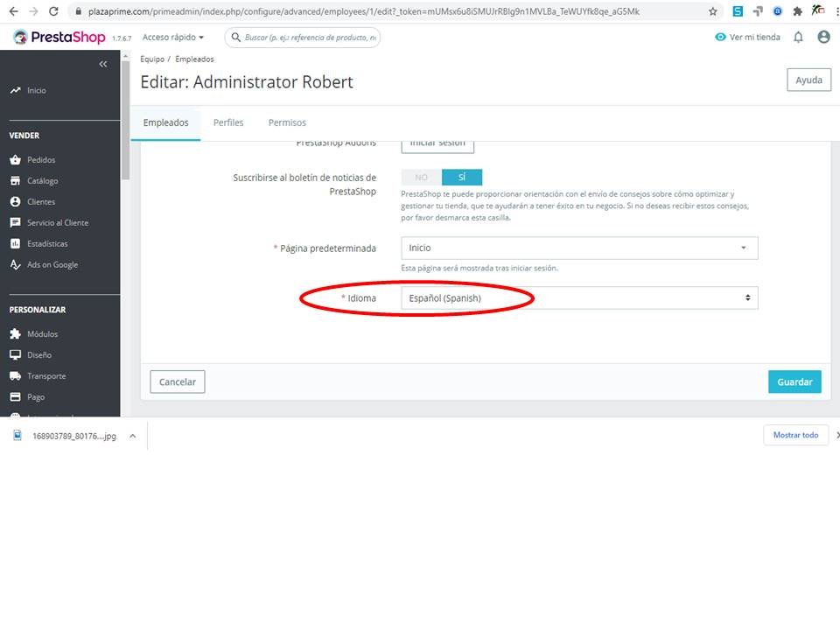
Task: Click the Transporte truck icon
Action: click(x=15, y=376)
